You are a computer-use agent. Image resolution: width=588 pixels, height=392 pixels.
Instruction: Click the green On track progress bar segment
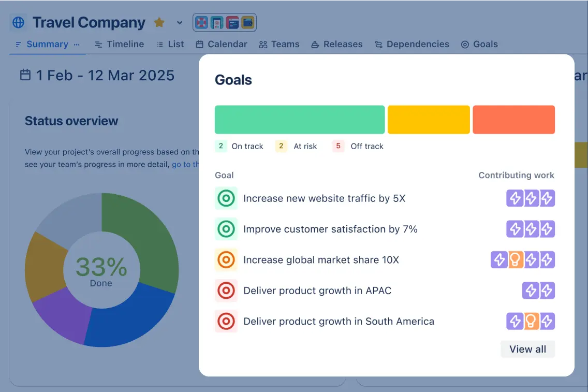pyautogui.click(x=299, y=119)
